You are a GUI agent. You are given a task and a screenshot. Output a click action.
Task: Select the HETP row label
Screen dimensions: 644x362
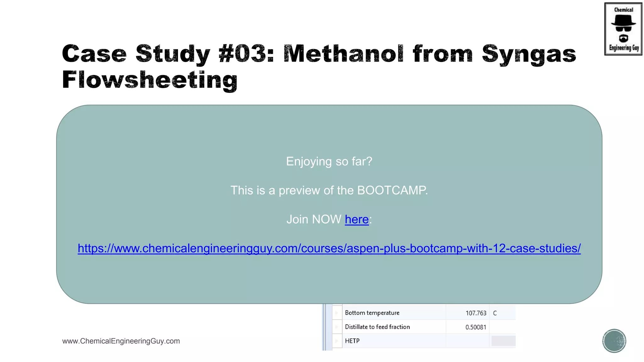coord(352,341)
